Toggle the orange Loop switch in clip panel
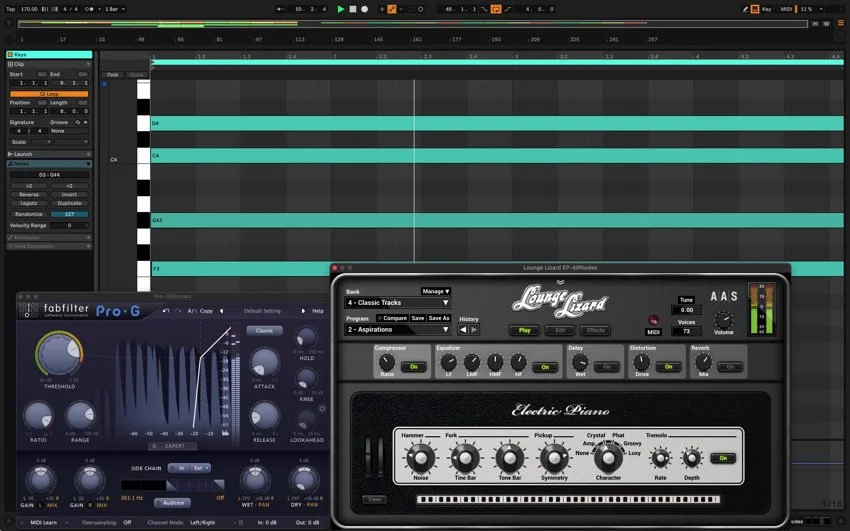The width and height of the screenshot is (850, 531). point(49,94)
